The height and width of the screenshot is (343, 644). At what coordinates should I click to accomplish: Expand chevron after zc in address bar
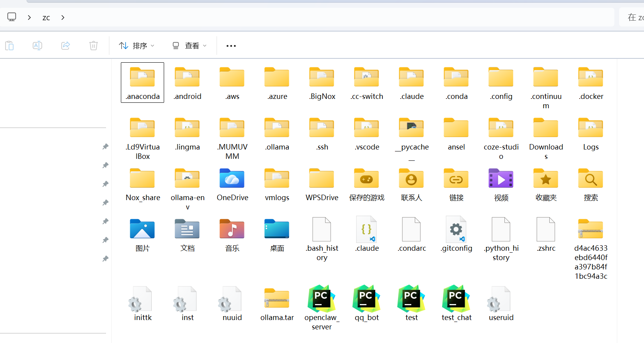[x=63, y=18]
